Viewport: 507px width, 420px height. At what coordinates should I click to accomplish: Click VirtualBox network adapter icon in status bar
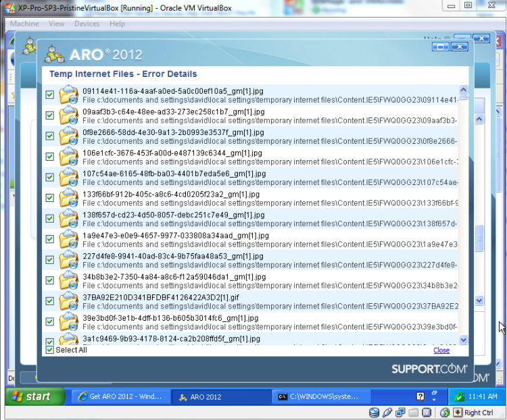(x=400, y=413)
